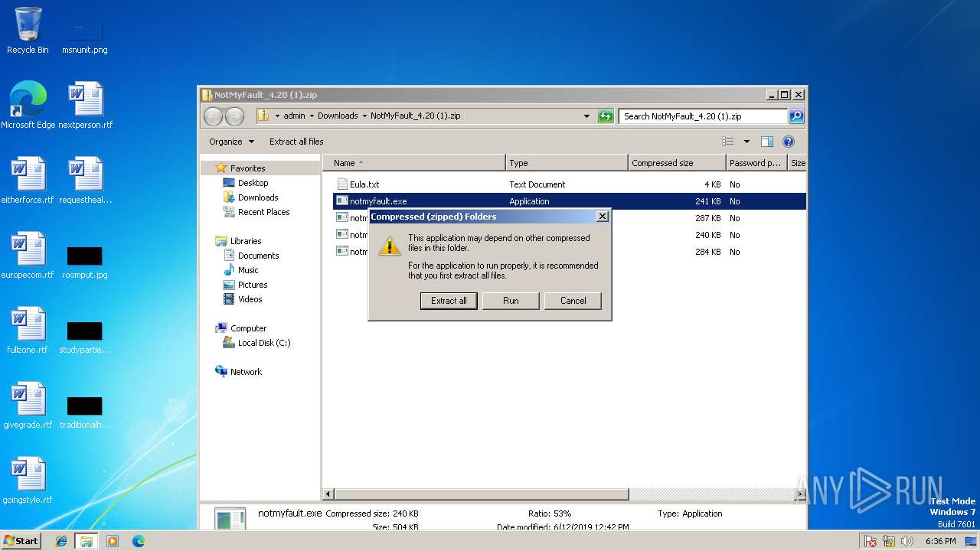Select the europecom.rtf desktop file
Screen dimensions: 980x551
pos(28,256)
